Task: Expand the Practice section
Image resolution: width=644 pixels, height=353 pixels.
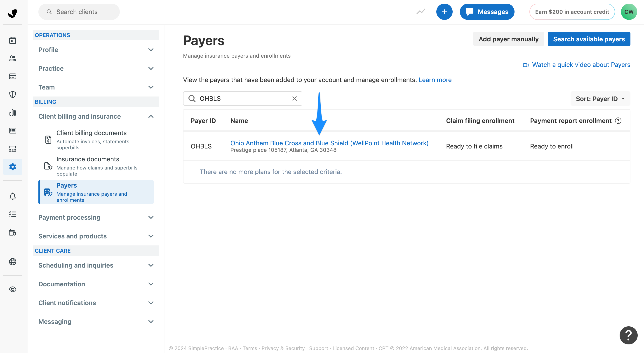Action: tap(96, 68)
